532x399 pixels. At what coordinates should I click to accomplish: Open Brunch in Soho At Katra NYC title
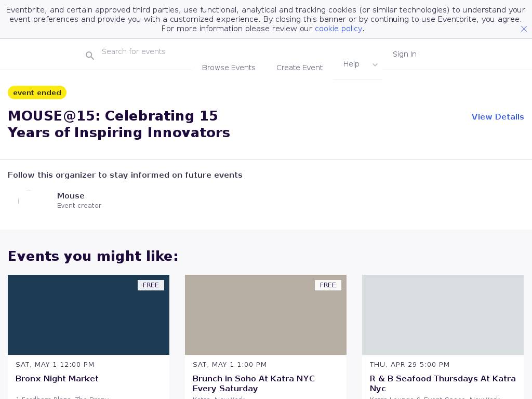pyautogui.click(x=254, y=383)
